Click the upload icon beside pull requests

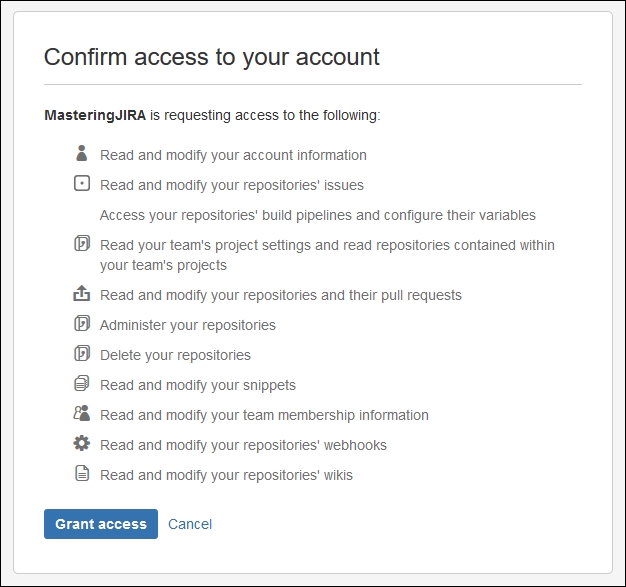pyautogui.click(x=81, y=293)
